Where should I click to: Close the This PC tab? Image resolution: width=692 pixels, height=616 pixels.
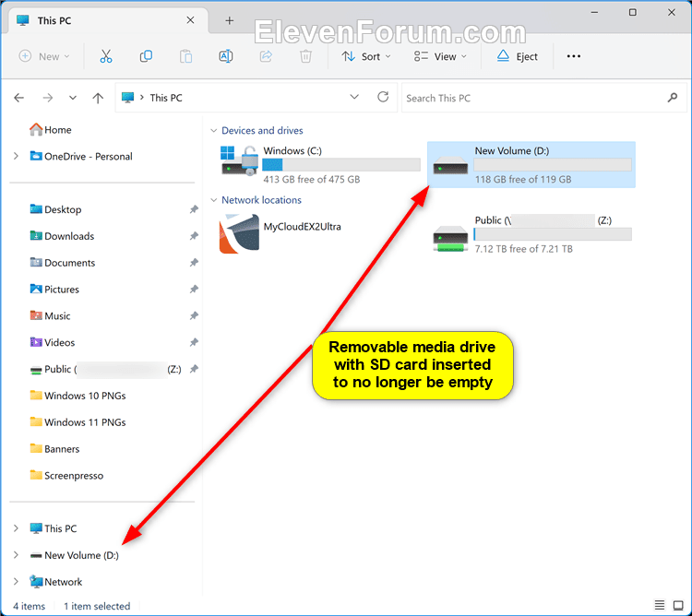pos(190,20)
